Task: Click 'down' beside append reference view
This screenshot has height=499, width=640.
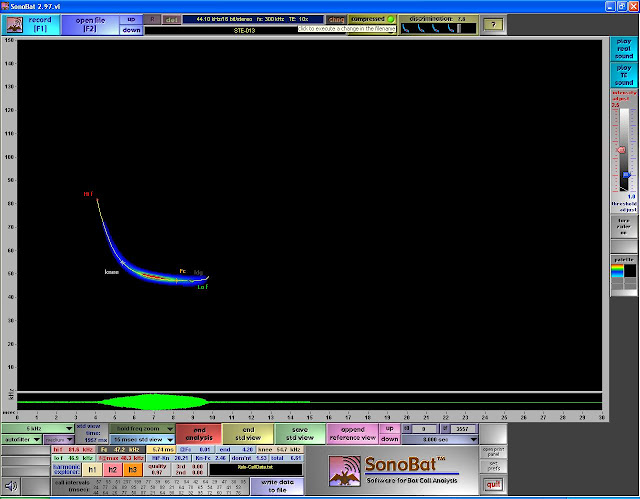Action: tap(389, 439)
